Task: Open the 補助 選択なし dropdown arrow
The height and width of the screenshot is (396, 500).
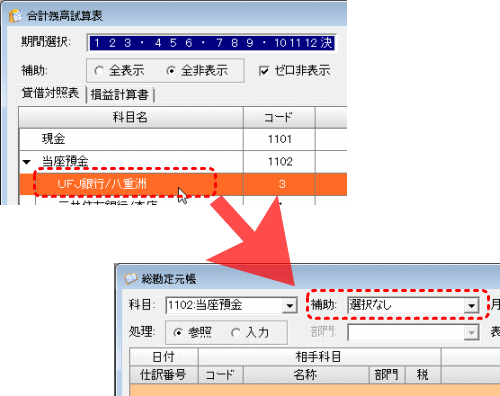Action: point(471,305)
